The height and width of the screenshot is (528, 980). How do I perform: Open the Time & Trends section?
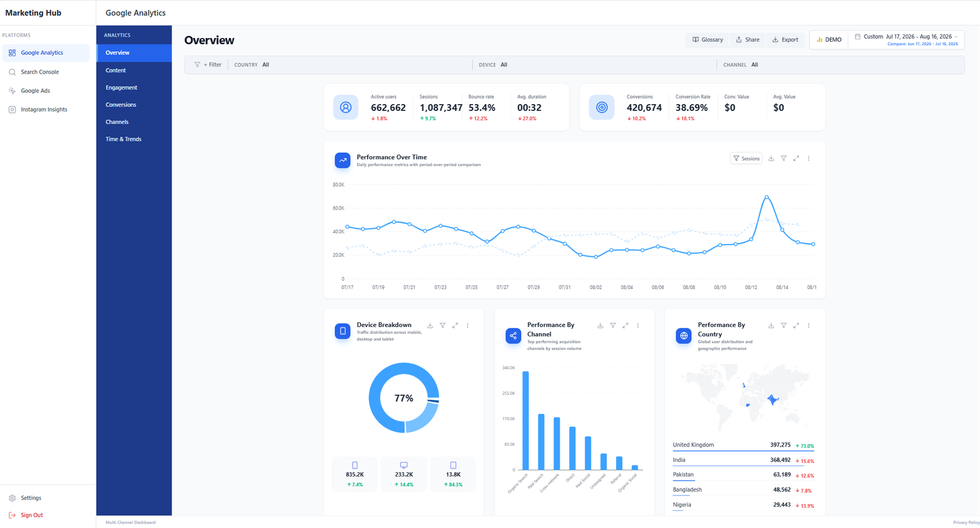(x=134, y=139)
